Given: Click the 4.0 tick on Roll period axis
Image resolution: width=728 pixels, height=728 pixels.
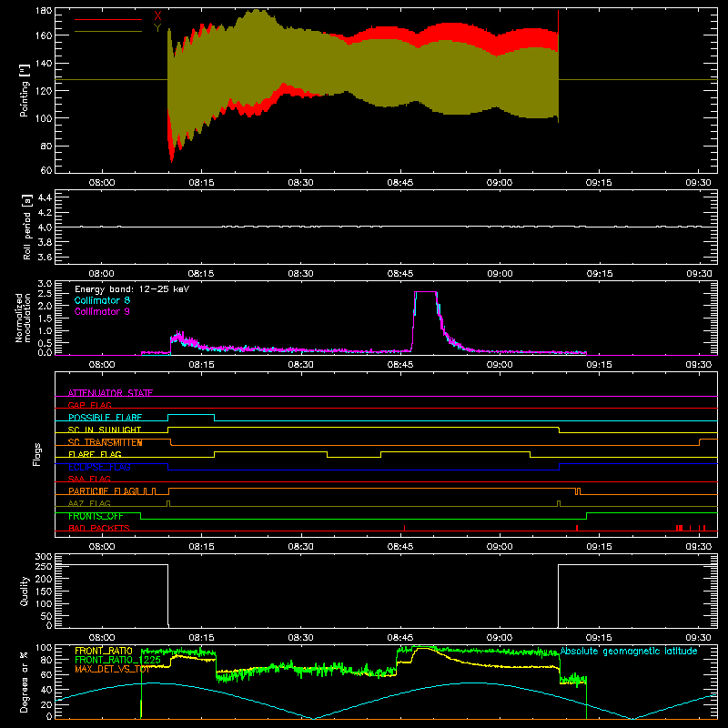Looking at the screenshot, I should pos(45,227).
